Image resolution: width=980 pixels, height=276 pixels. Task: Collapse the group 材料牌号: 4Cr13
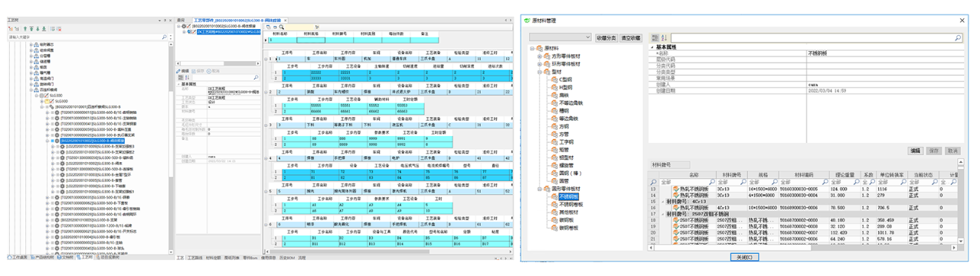click(663, 201)
